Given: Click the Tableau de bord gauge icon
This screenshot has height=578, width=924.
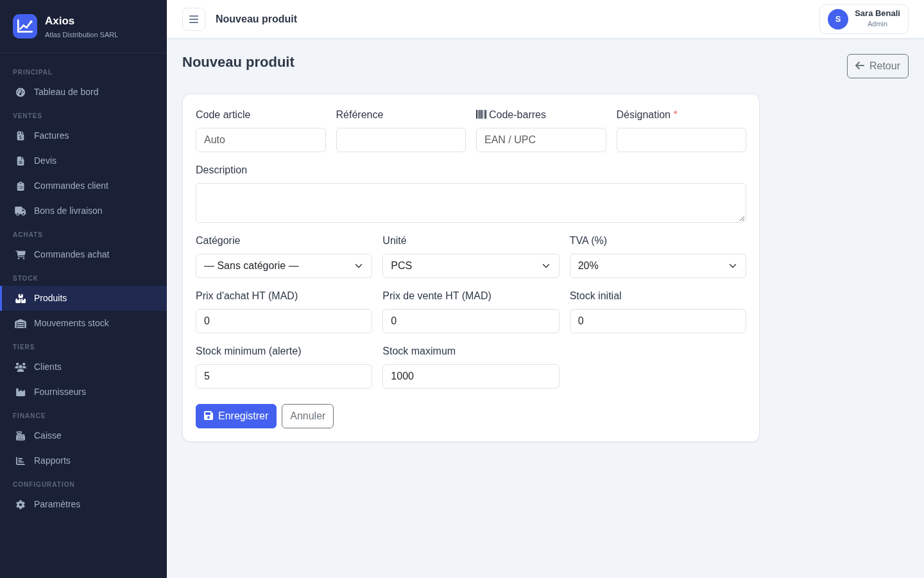Looking at the screenshot, I should [x=21, y=92].
